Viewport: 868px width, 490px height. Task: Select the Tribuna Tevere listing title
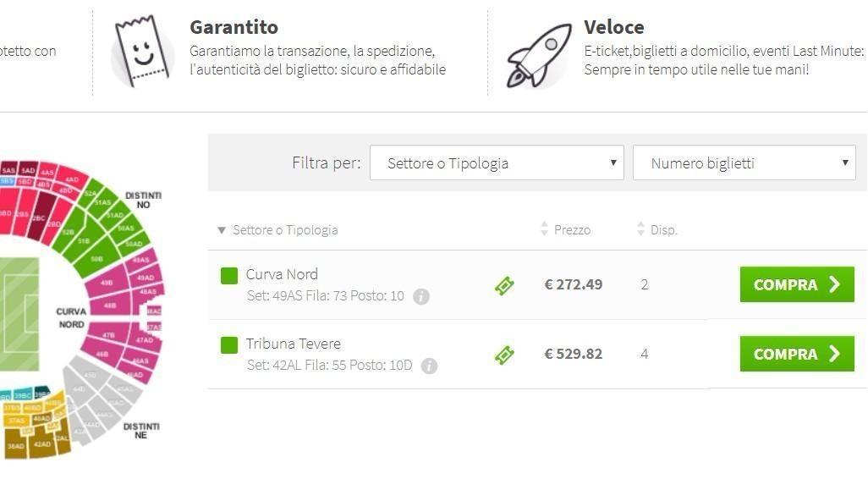pyautogui.click(x=294, y=344)
